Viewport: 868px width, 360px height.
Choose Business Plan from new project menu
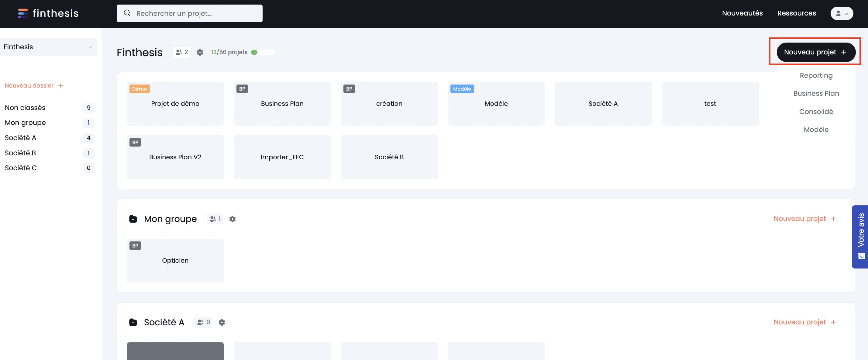click(x=816, y=93)
